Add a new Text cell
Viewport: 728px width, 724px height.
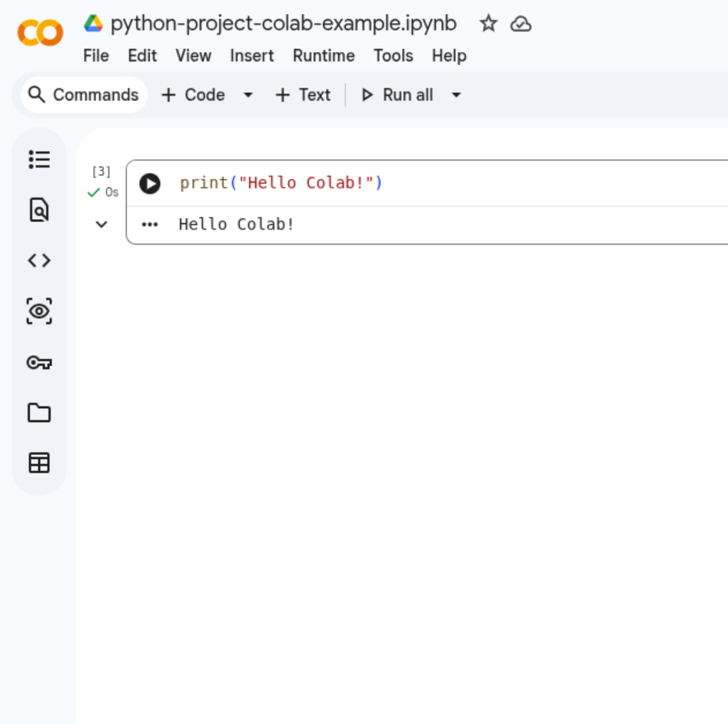[x=303, y=95]
